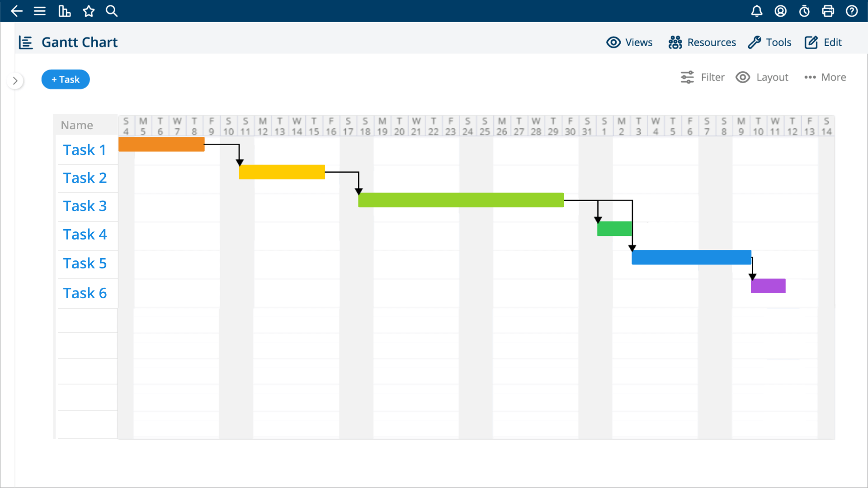Open the timer stopwatch icon
This screenshot has width=868, height=488.
point(804,11)
